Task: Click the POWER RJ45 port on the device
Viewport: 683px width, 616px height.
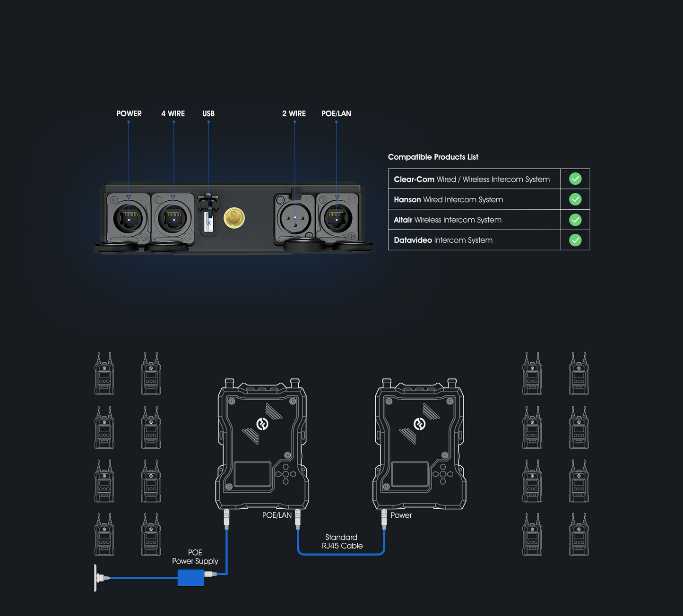Action: [129, 219]
